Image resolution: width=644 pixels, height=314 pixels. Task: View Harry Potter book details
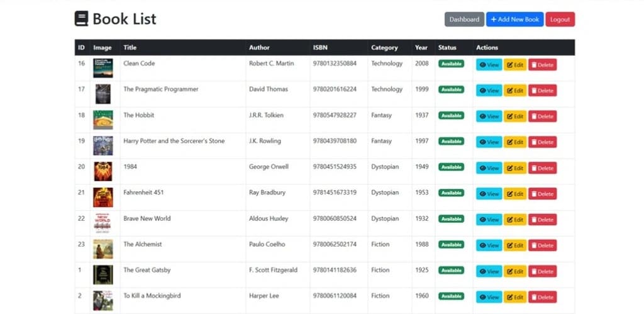click(489, 142)
